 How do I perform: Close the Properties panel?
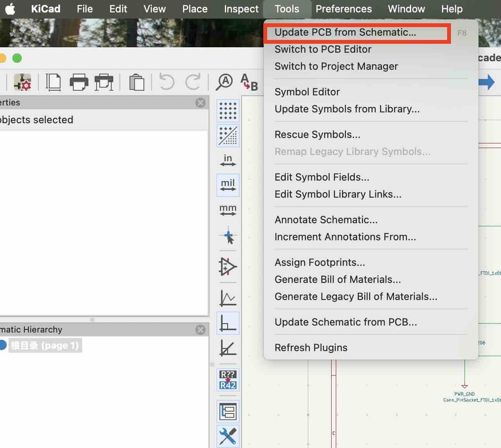200,102
